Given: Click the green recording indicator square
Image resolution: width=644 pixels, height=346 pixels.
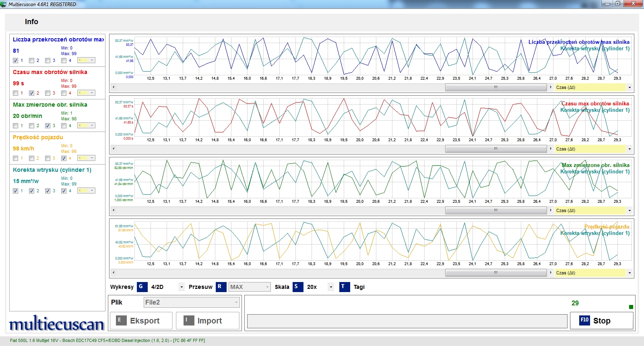Looking at the screenshot, I should click(x=631, y=307).
